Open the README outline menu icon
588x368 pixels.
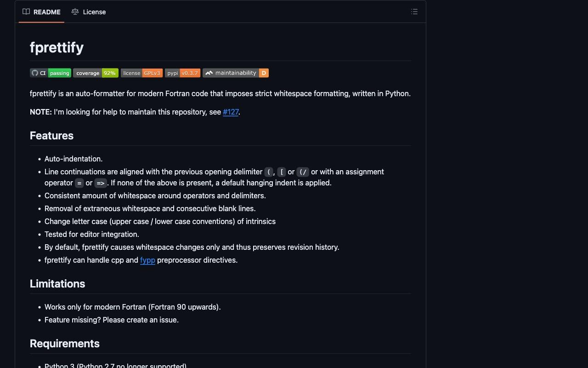414,12
